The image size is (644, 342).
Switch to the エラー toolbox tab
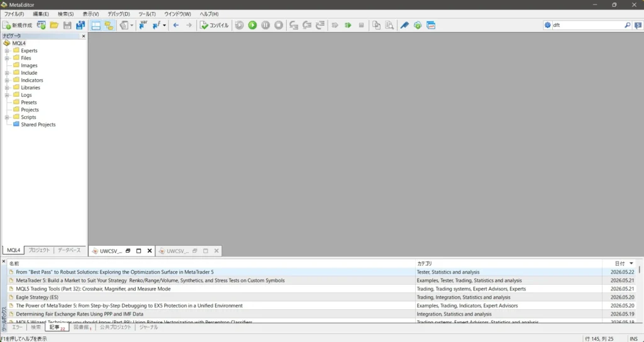[17, 327]
